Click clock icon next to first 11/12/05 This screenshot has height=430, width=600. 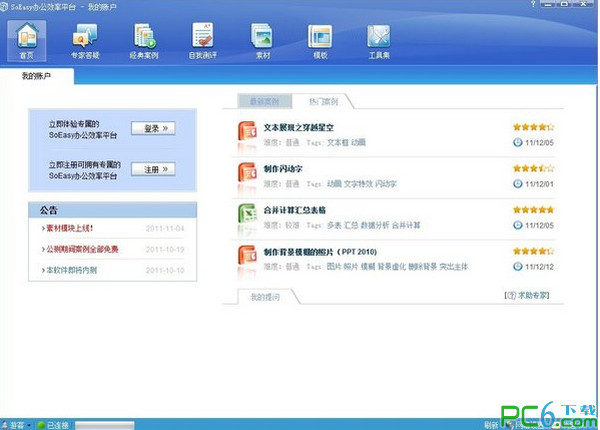(518, 143)
